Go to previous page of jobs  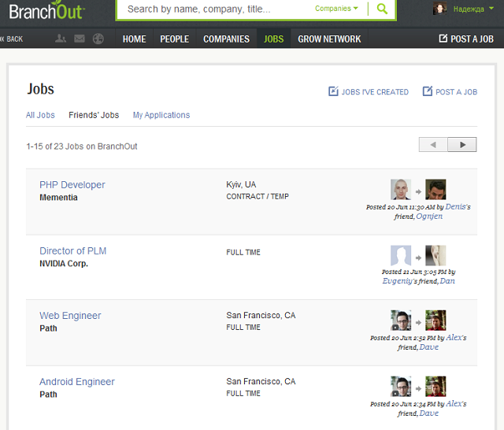click(x=433, y=145)
